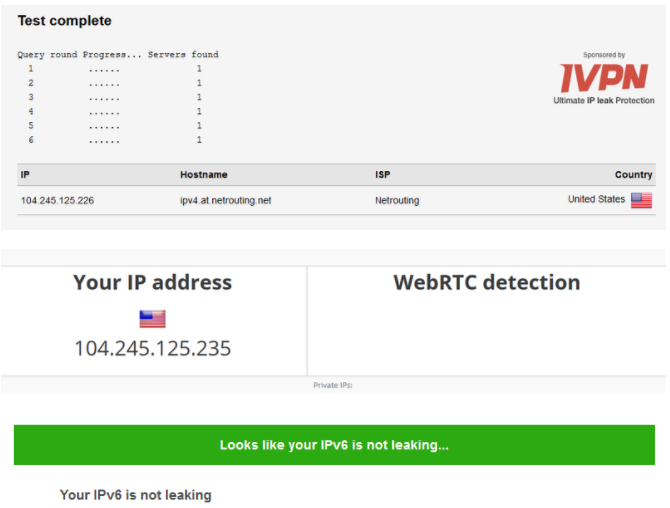Click green 'Looks like your IPv6 is not leaking' banner
This screenshot has height=508, width=670.
pos(334,445)
